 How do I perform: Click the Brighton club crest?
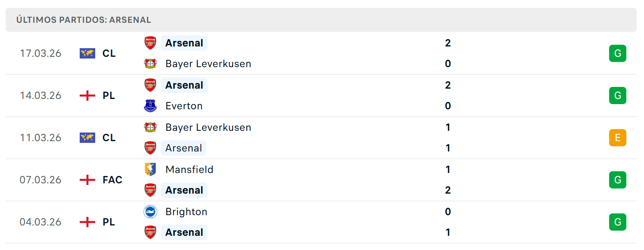150,212
